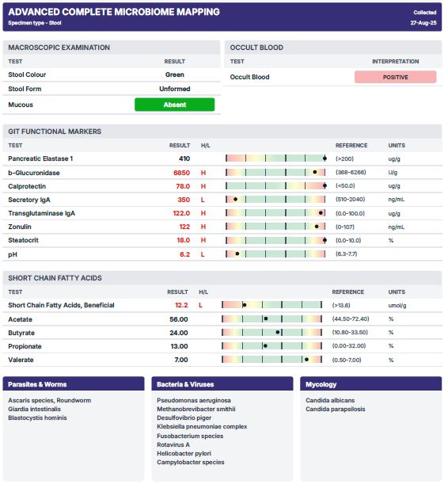Image resolution: width=448 pixels, height=488 pixels.
Task: Click the GIT Functional Markers header
Action: (222, 132)
